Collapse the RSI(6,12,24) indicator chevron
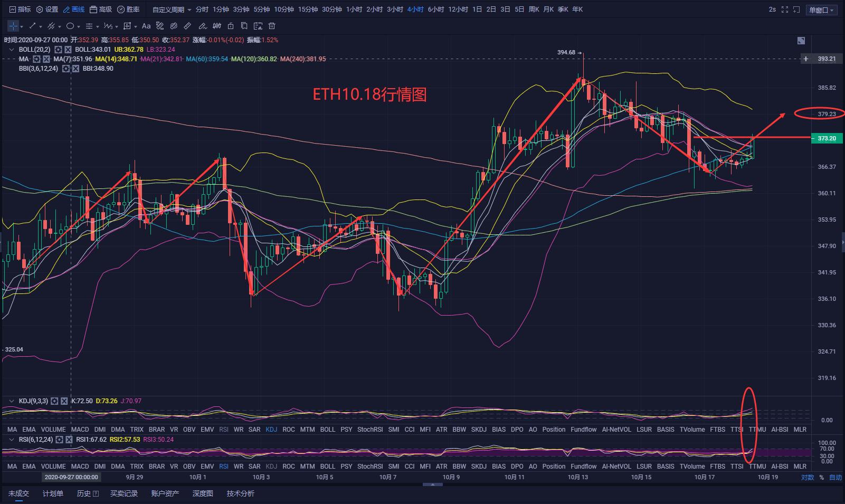This screenshot has width=845, height=504. 12,440
